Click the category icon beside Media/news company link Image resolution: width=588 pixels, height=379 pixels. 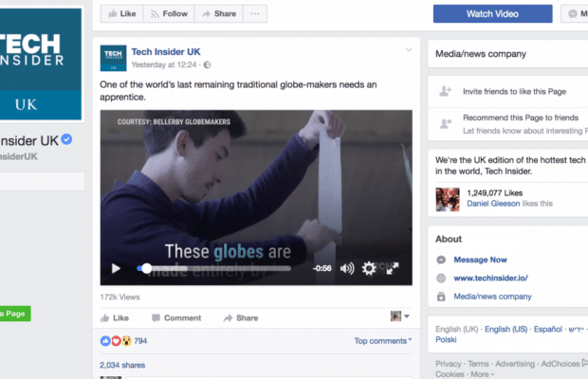pos(441,297)
